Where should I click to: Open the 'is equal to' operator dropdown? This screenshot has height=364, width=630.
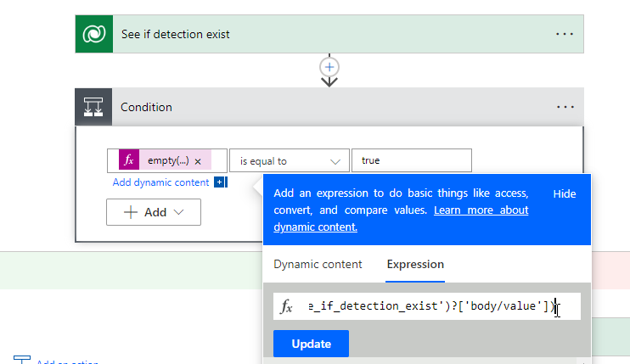[289, 161]
